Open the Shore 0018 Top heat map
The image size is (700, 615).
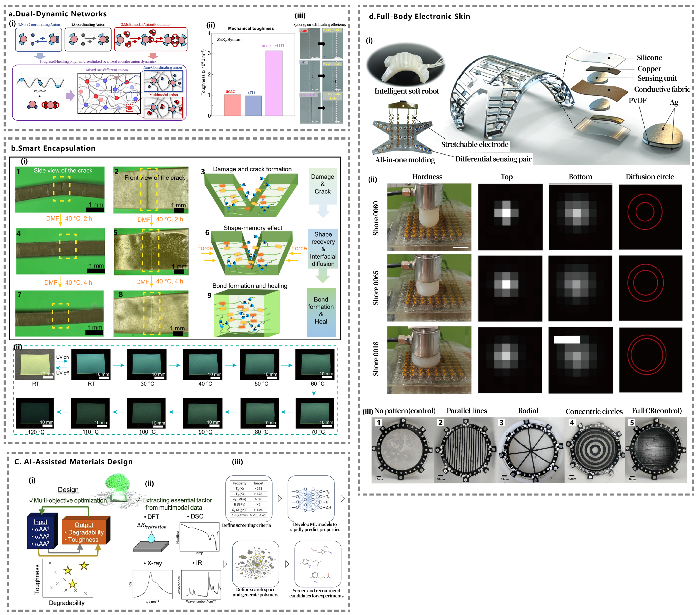pos(510,360)
